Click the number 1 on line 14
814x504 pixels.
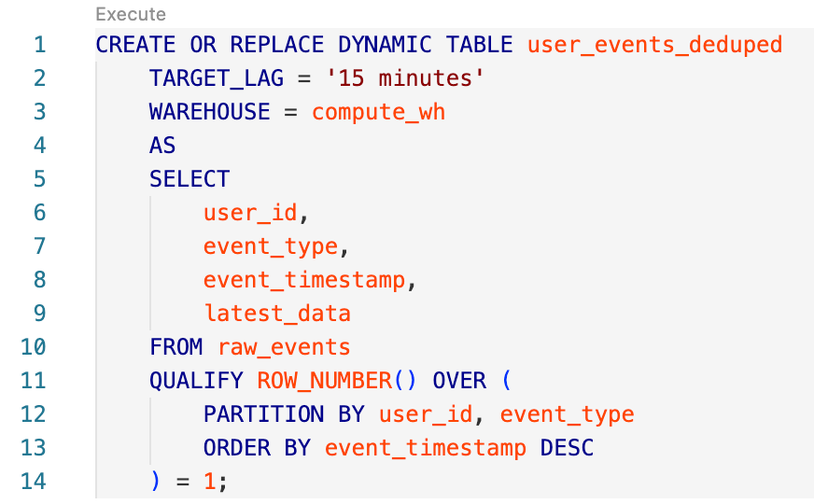pos(210,482)
